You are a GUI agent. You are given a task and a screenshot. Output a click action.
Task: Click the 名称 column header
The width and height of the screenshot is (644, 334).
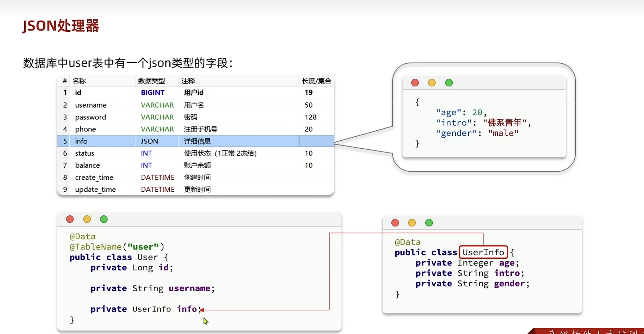(x=79, y=81)
